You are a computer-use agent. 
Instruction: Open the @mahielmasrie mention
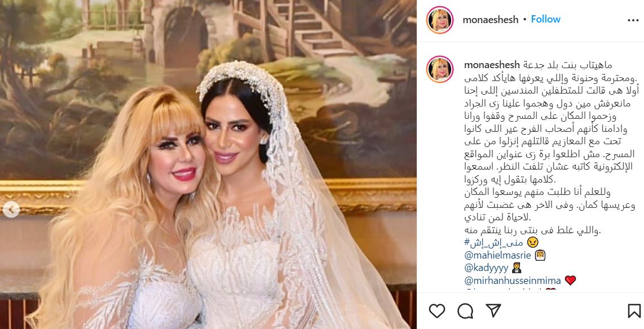point(498,255)
